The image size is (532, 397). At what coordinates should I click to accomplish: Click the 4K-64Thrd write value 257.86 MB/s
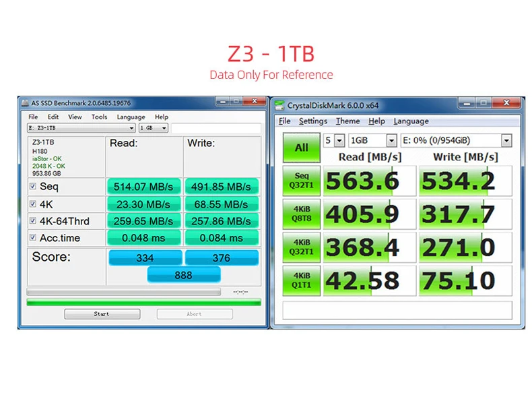coord(221,221)
